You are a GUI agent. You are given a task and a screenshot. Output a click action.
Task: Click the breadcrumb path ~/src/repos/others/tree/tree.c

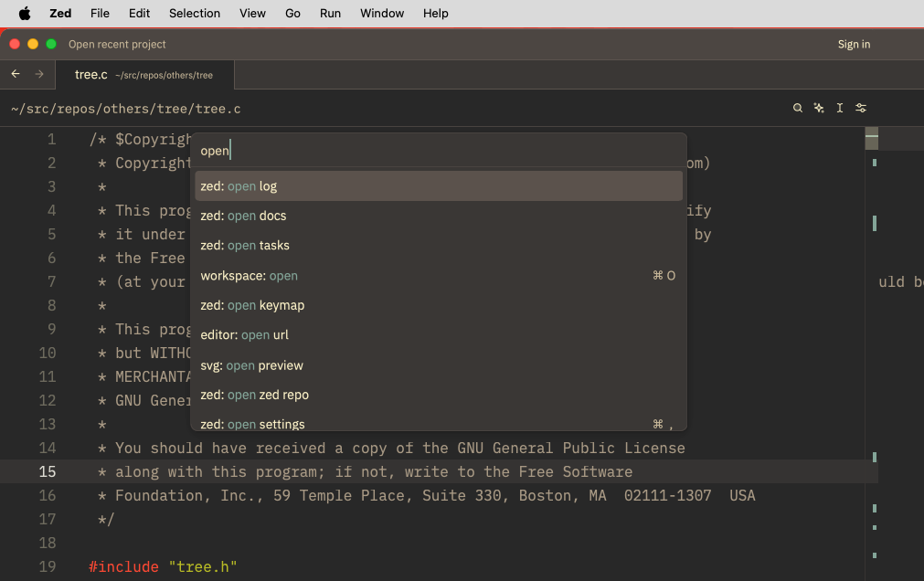pos(125,109)
